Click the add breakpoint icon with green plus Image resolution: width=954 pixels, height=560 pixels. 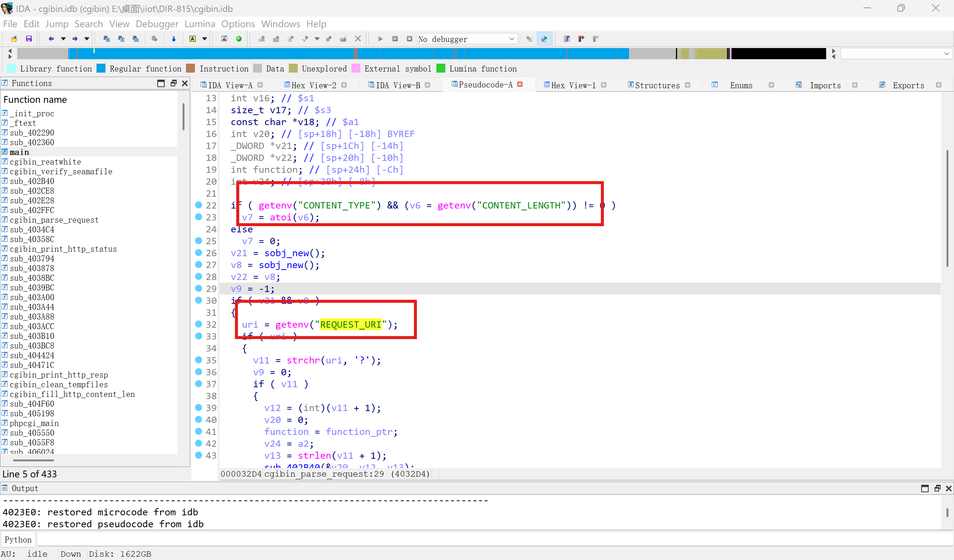[x=581, y=39]
